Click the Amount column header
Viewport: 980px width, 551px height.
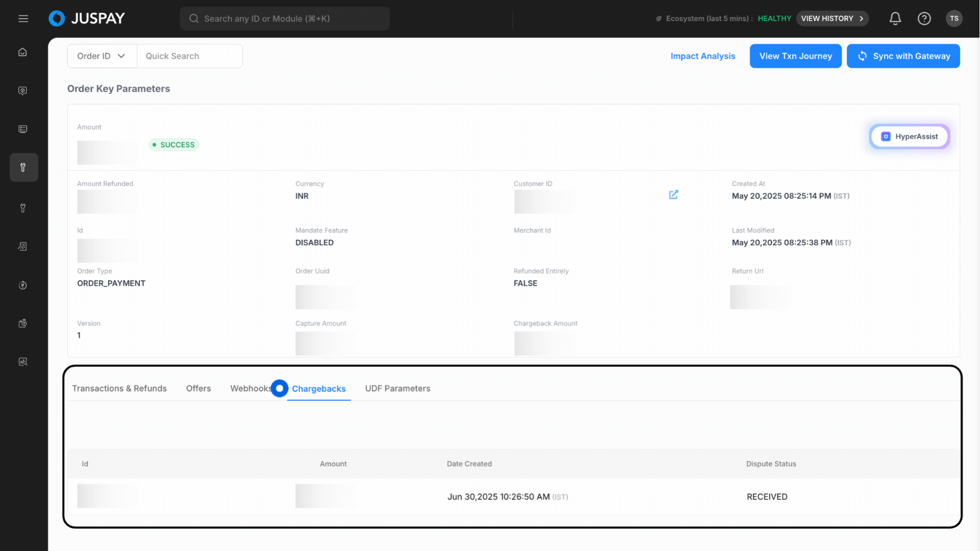[x=333, y=464]
